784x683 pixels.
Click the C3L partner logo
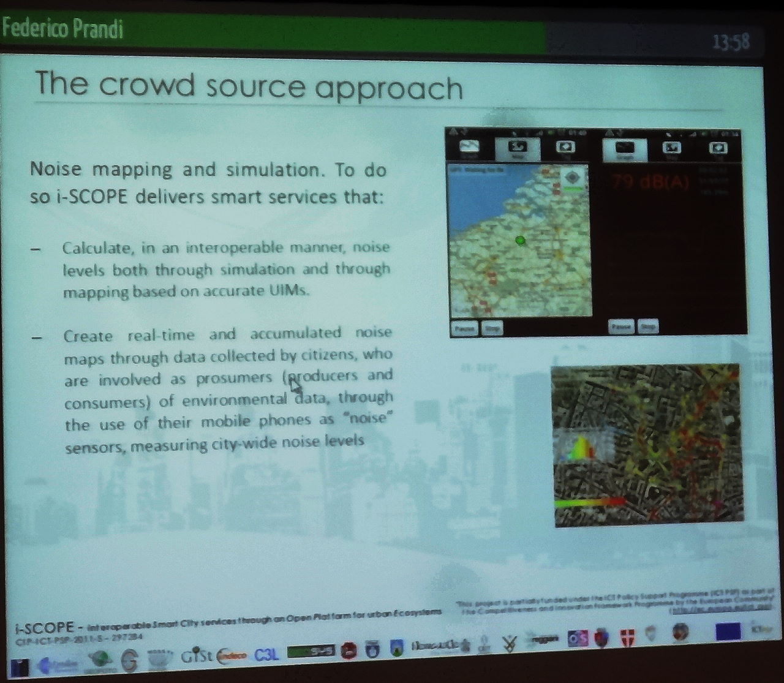pyautogui.click(x=266, y=655)
